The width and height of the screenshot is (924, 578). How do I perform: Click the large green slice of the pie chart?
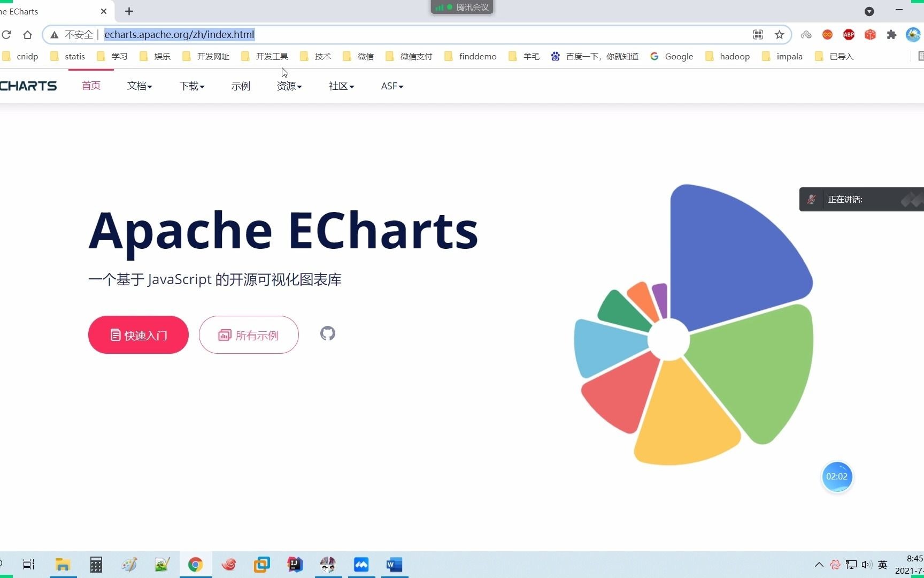click(765, 369)
